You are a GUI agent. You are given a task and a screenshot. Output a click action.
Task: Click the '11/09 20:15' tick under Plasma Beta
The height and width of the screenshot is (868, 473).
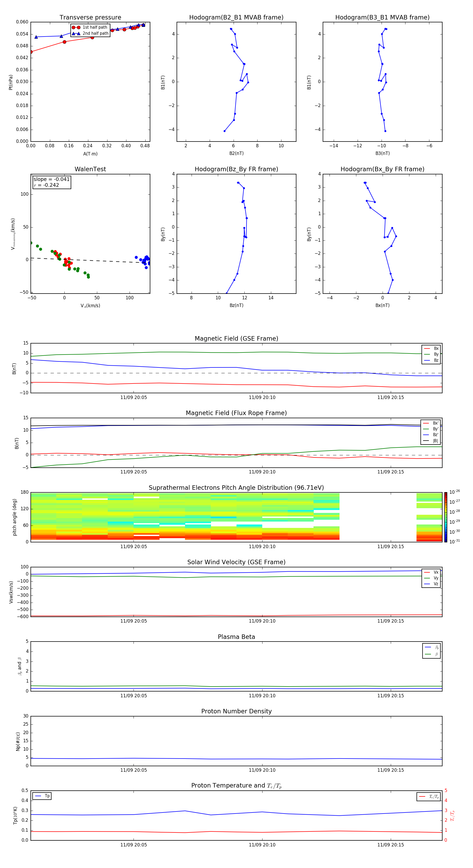click(390, 695)
